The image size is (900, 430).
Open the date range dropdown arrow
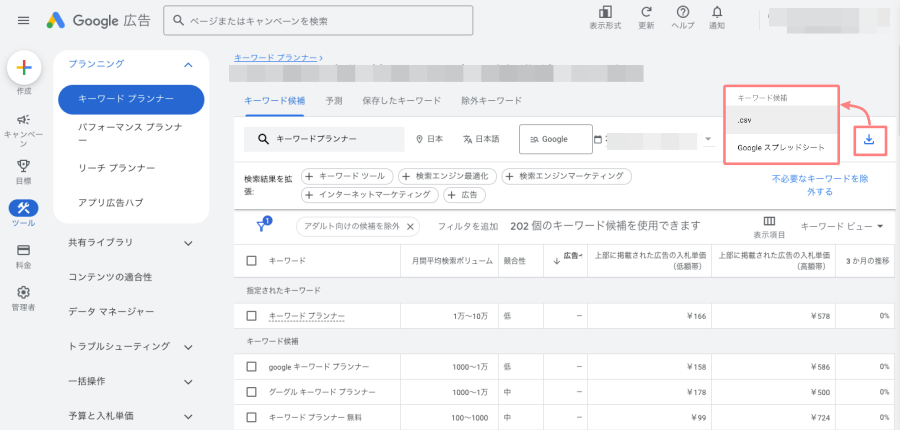(x=708, y=140)
